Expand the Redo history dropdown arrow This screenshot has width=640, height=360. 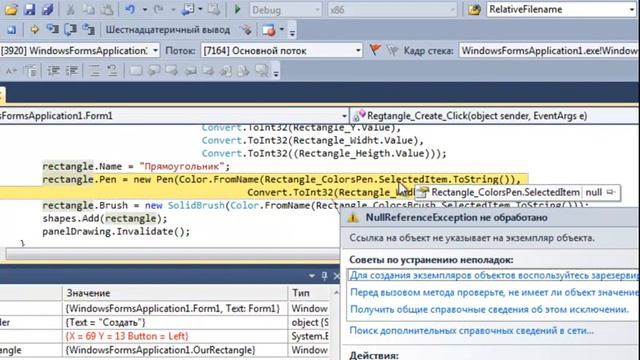coord(173,9)
